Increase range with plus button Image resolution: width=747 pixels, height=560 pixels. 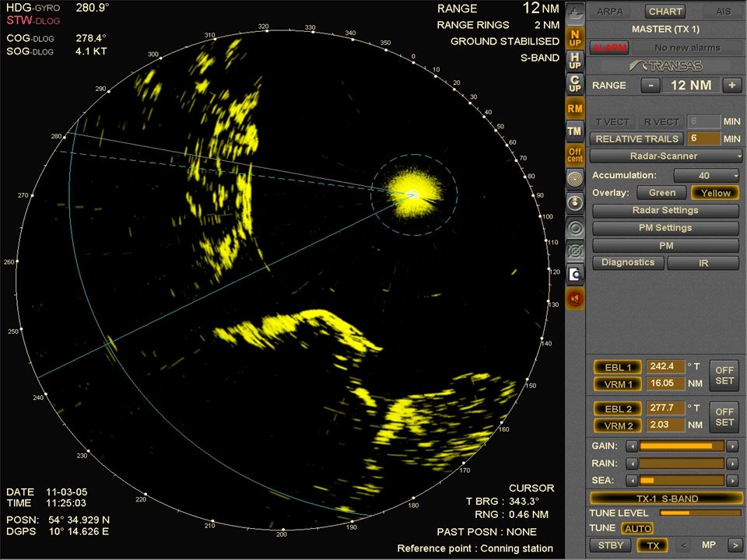pos(731,86)
